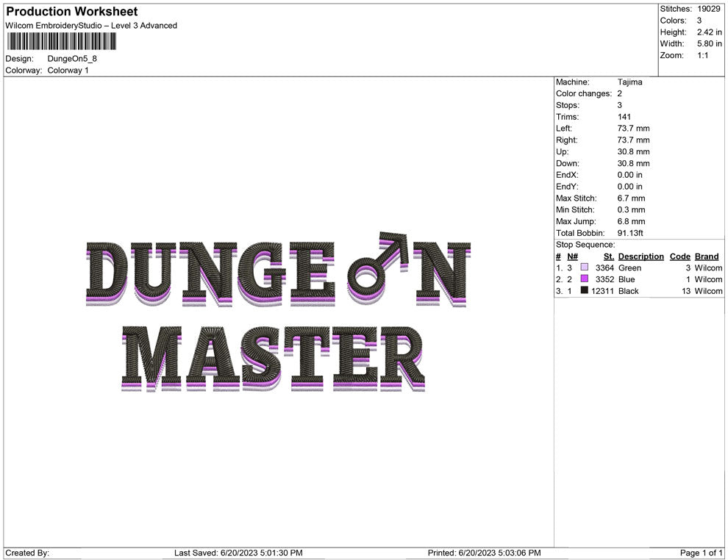Click the Total Bobbin value 91.13ft
Image resolution: width=728 pixels, height=560 pixels.
630,233
